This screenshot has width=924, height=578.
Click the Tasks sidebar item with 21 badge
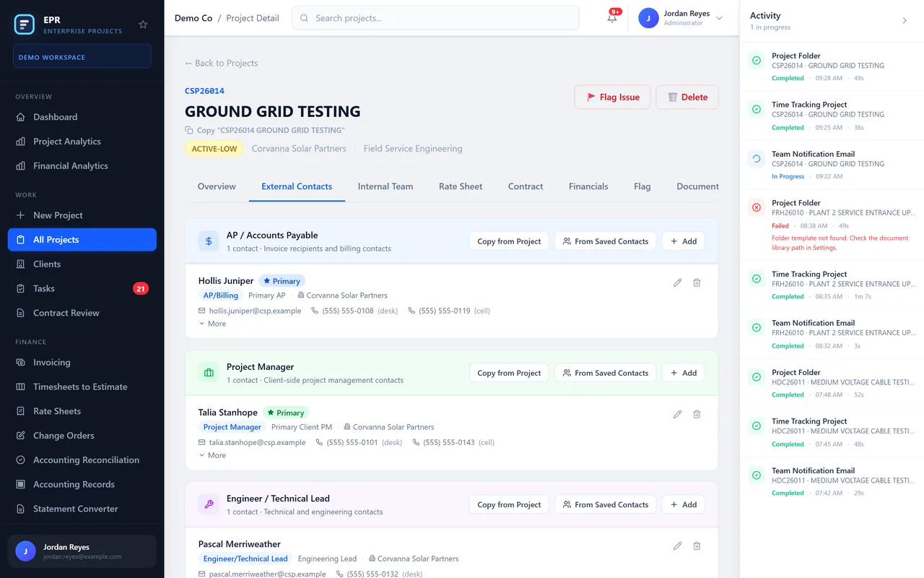(x=82, y=288)
